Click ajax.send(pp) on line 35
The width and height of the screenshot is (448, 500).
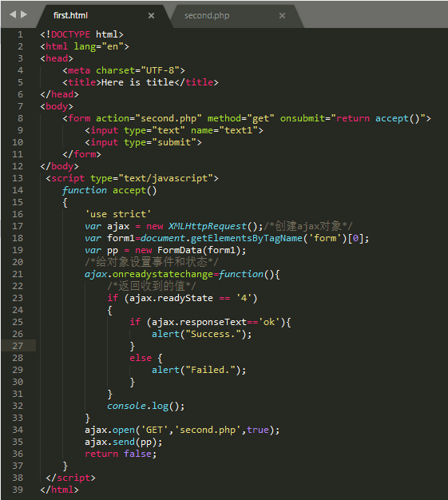124,442
